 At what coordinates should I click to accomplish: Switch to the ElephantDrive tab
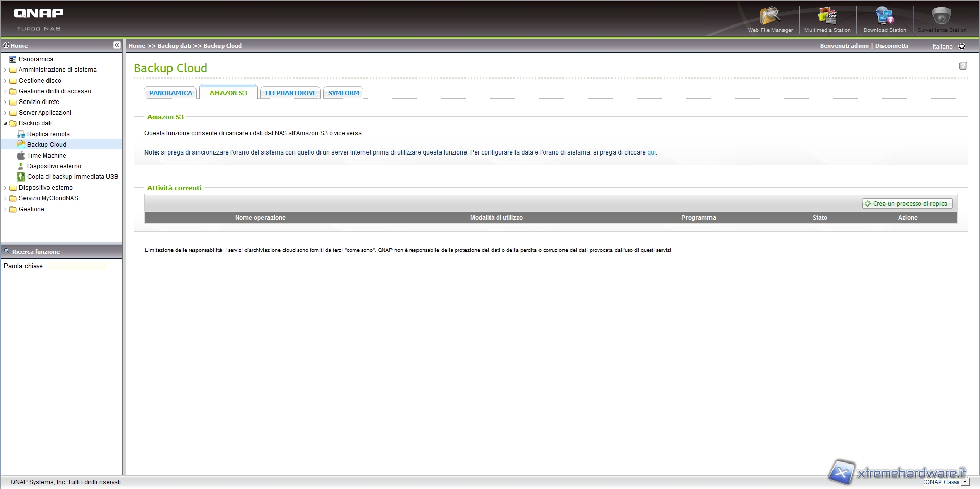tap(290, 93)
